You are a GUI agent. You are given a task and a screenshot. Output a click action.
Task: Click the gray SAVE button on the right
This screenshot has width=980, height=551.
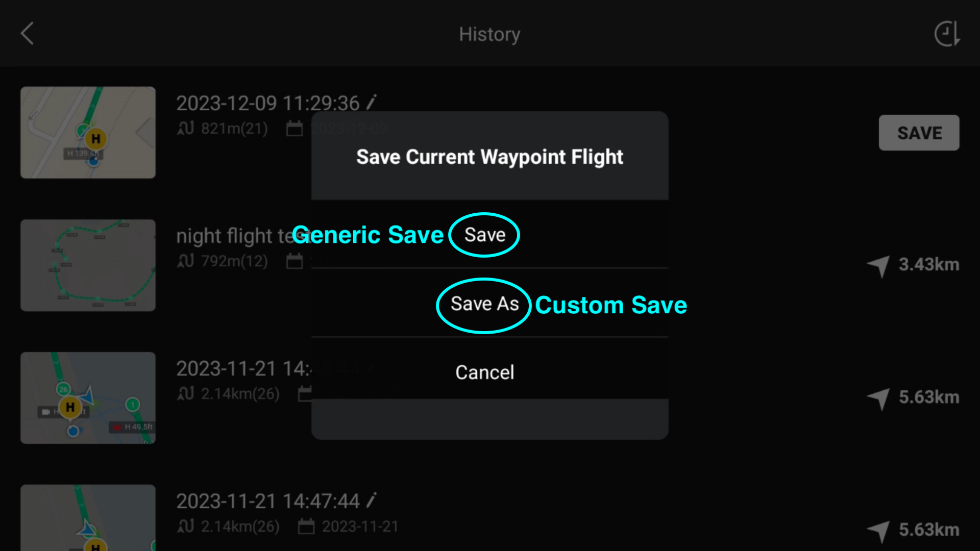(919, 133)
